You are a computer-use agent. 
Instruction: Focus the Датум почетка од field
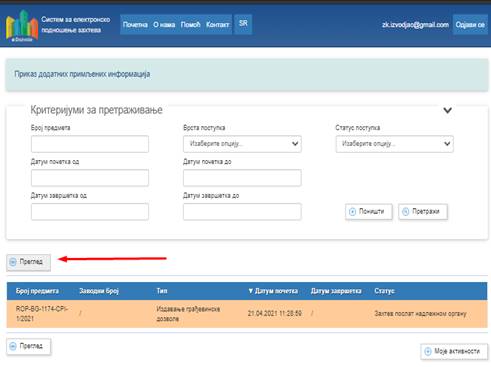[90, 178]
